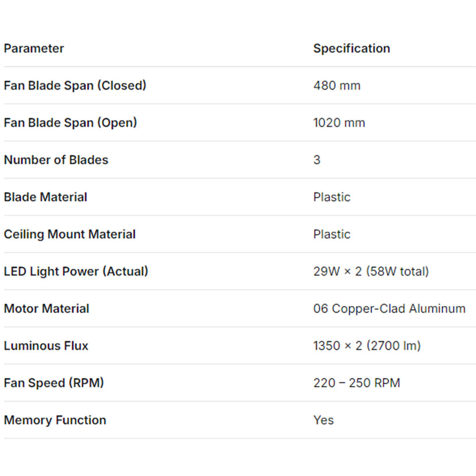Screen dimensions: 476x476
Task: Click the Luminous Flux label
Action: tap(46, 346)
